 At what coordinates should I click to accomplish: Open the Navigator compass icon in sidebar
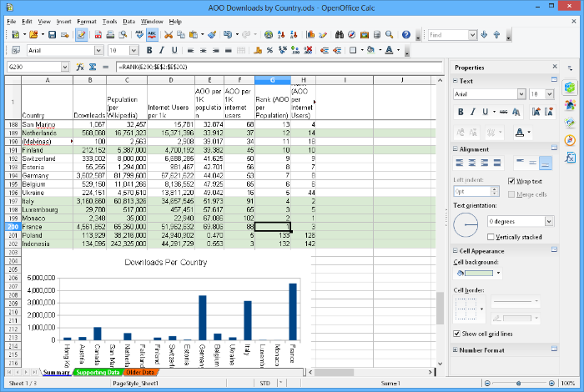pos(571,140)
